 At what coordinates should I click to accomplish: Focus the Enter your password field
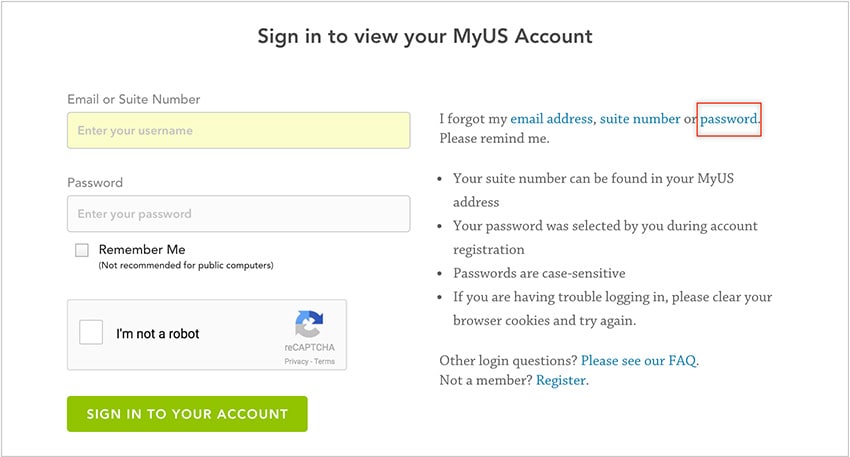click(239, 214)
